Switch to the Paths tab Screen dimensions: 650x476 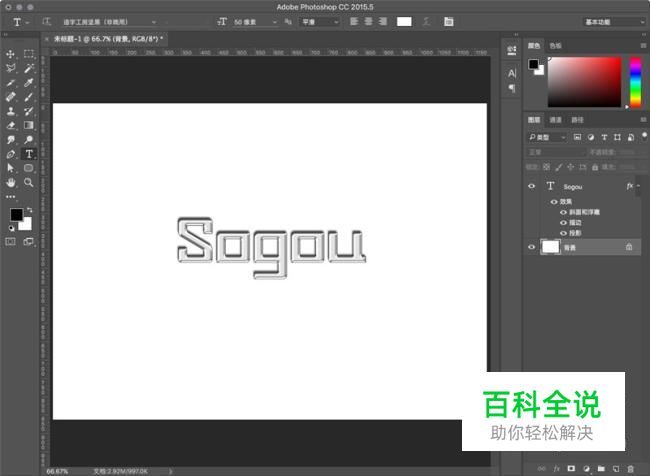point(577,120)
